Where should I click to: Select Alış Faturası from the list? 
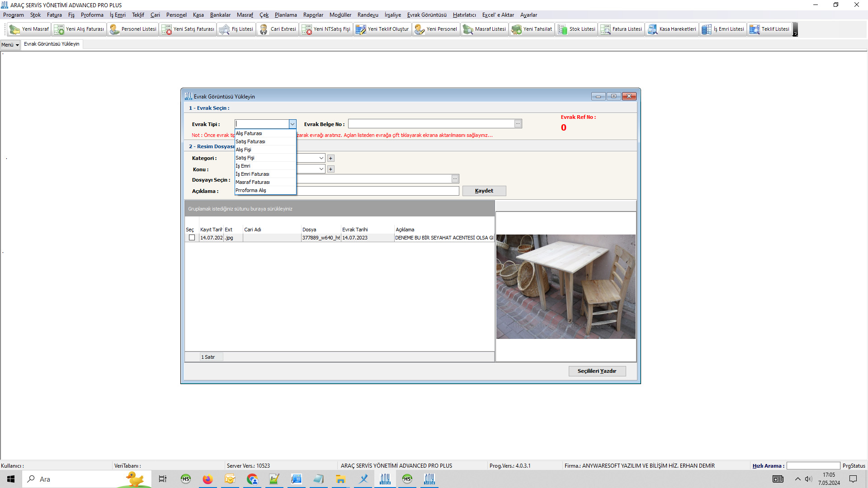click(x=265, y=133)
